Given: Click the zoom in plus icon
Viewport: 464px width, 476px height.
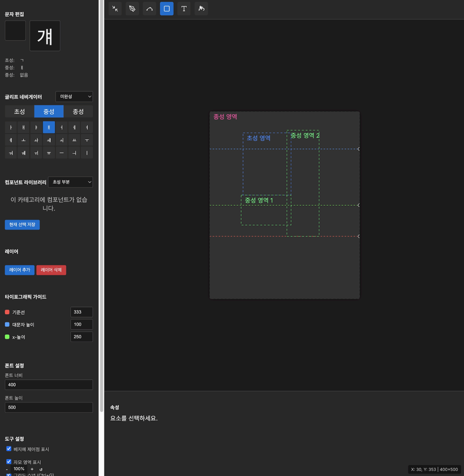Looking at the screenshot, I should [32, 469].
